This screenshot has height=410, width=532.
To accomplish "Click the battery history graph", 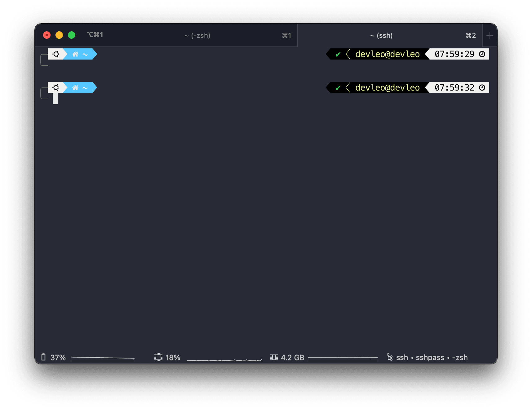I will click(103, 358).
